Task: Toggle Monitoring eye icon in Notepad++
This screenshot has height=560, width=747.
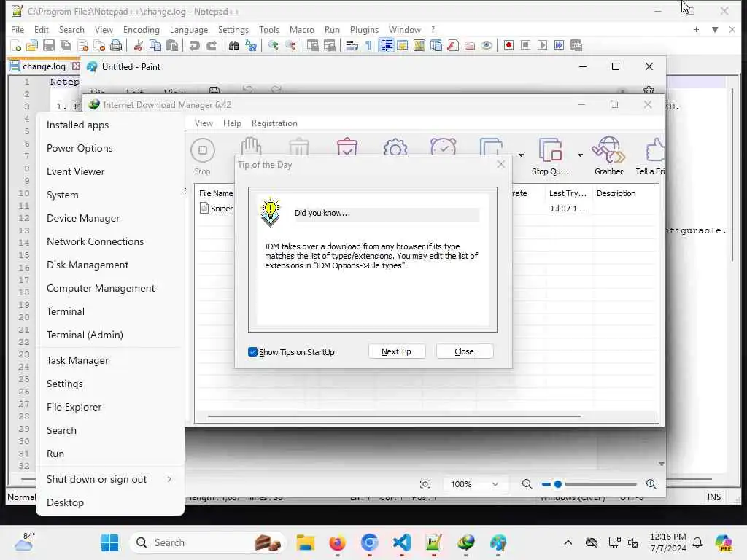Action: [486, 46]
